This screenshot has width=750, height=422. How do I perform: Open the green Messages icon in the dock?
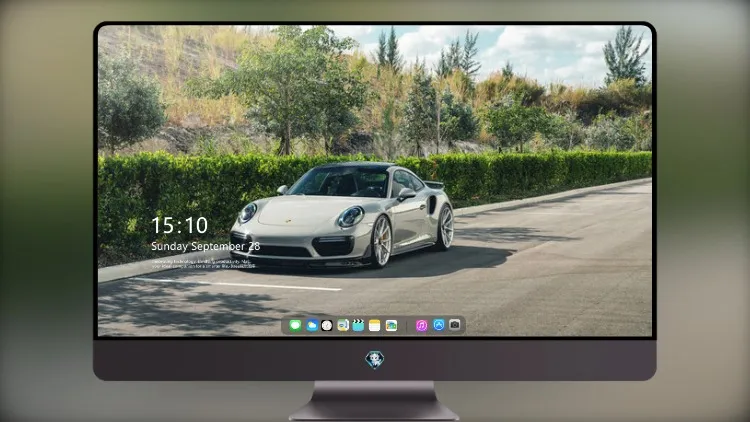click(295, 325)
